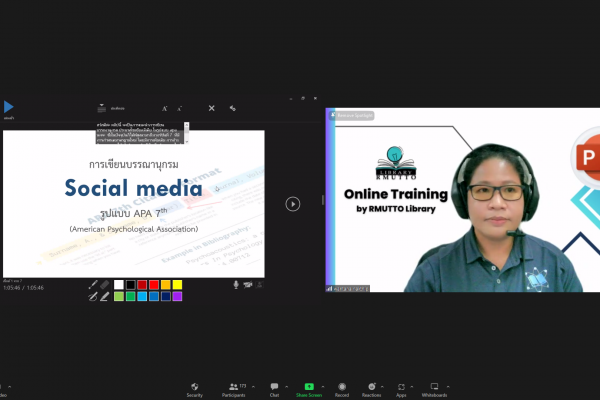Click the divider handle between slide and video
The width and height of the screenshot is (600, 400).
coord(323,199)
